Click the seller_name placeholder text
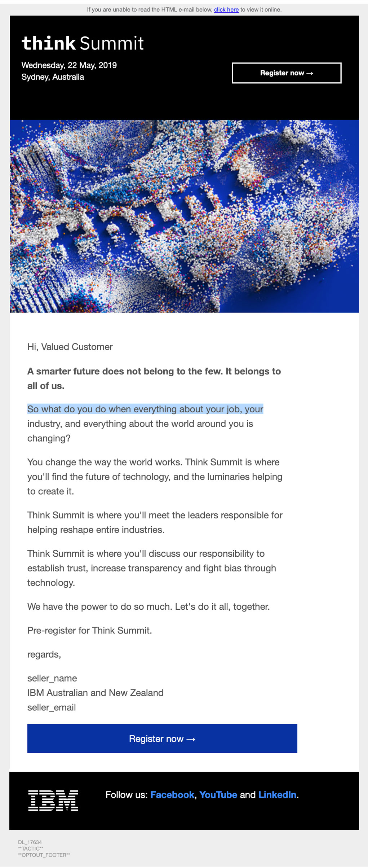Viewport: 368px width, 868px height. coord(52,678)
